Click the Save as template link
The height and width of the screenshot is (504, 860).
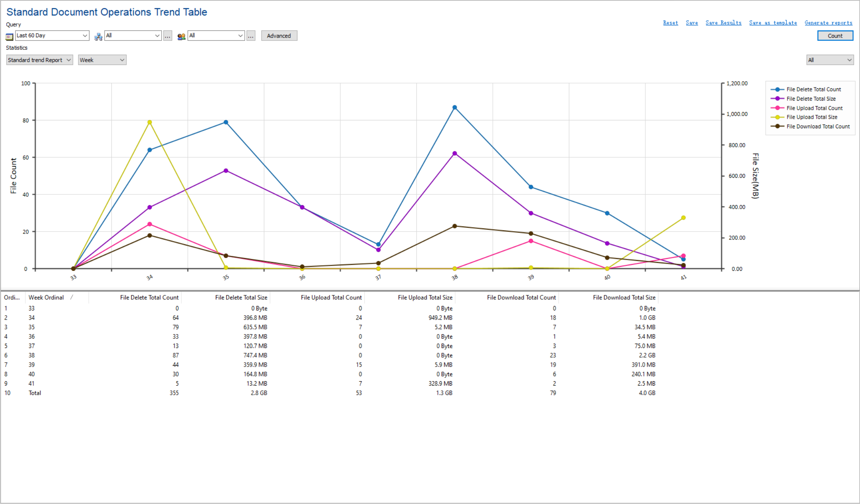(772, 23)
